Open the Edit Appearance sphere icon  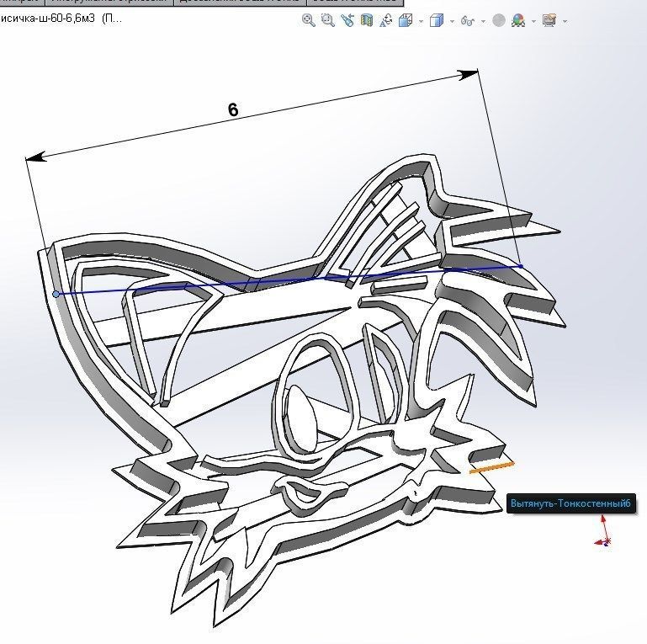(499, 20)
